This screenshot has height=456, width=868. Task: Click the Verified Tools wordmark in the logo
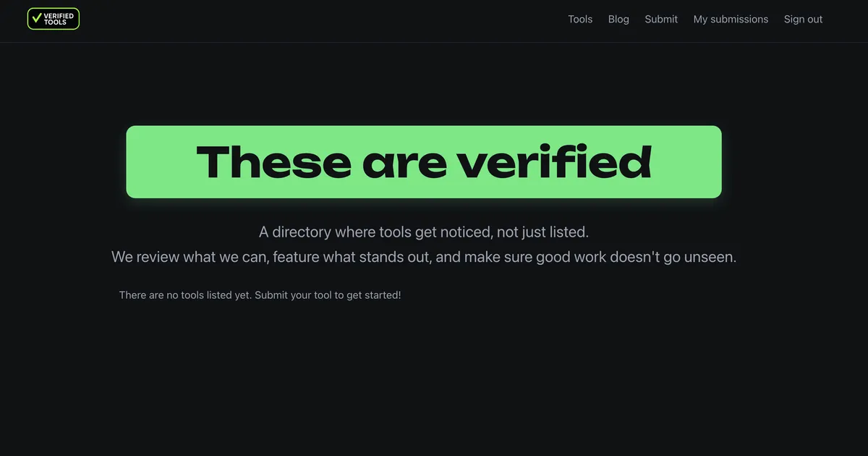coord(59,18)
